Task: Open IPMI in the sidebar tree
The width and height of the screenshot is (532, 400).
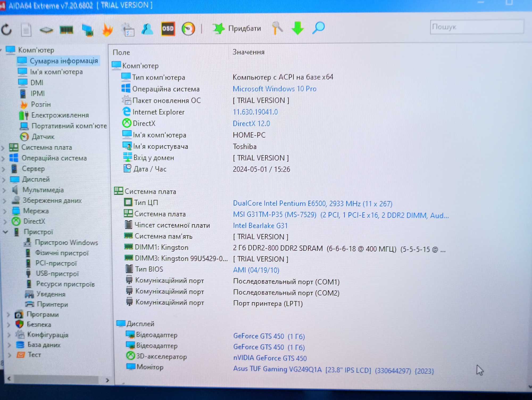Action: point(38,93)
